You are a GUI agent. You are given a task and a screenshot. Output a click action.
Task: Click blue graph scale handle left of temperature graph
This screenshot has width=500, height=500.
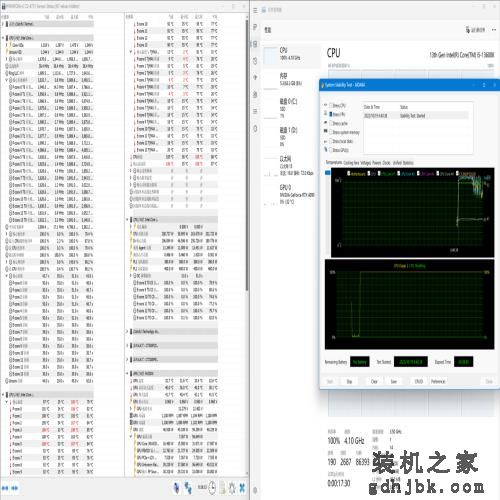tap(328, 172)
